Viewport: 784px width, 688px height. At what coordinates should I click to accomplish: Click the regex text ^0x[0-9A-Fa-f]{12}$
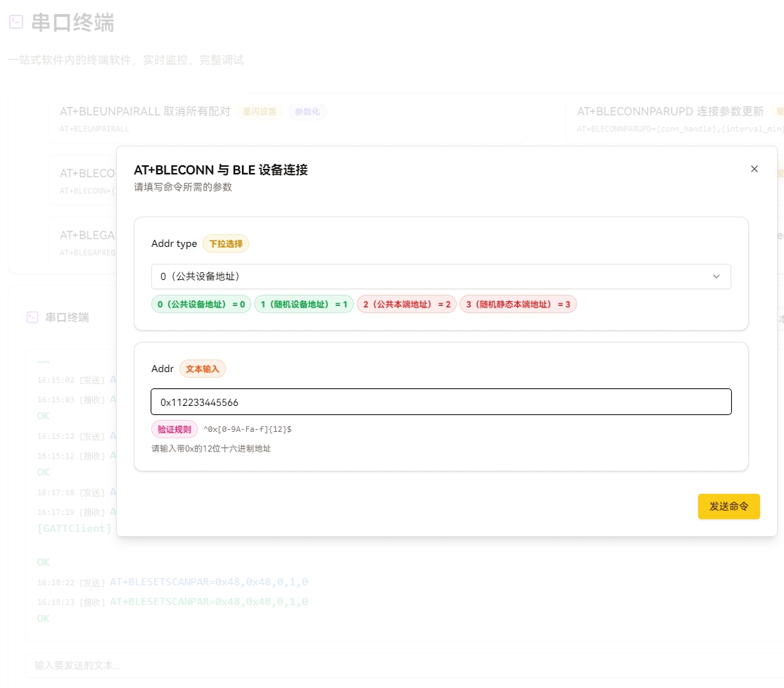tap(248, 429)
